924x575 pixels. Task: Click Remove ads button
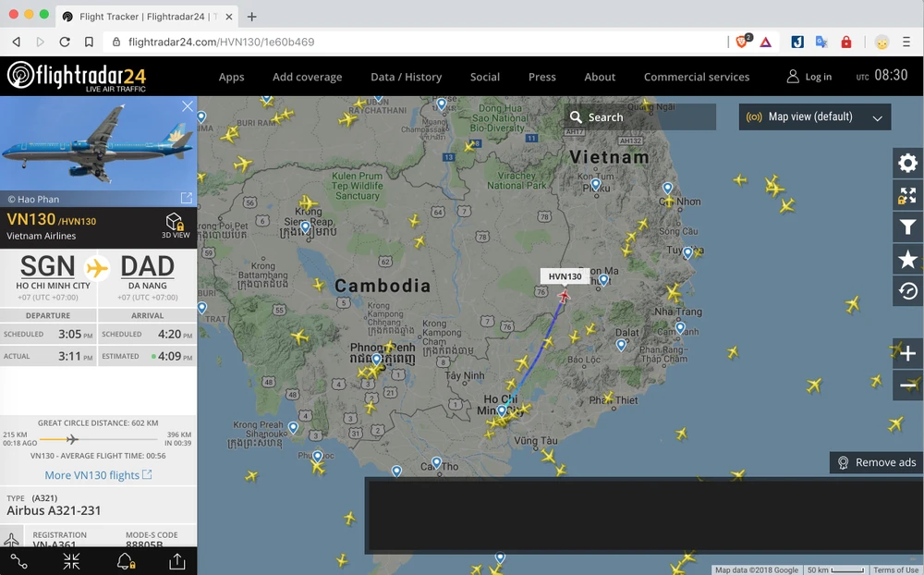pyautogui.click(x=876, y=462)
